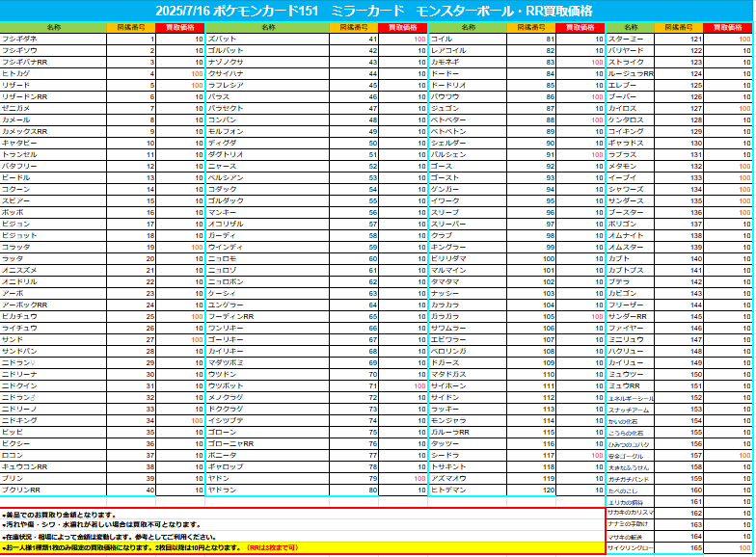The image size is (756, 557).
Task: Select the フシギダネ name cell
Action: [x=54, y=39]
